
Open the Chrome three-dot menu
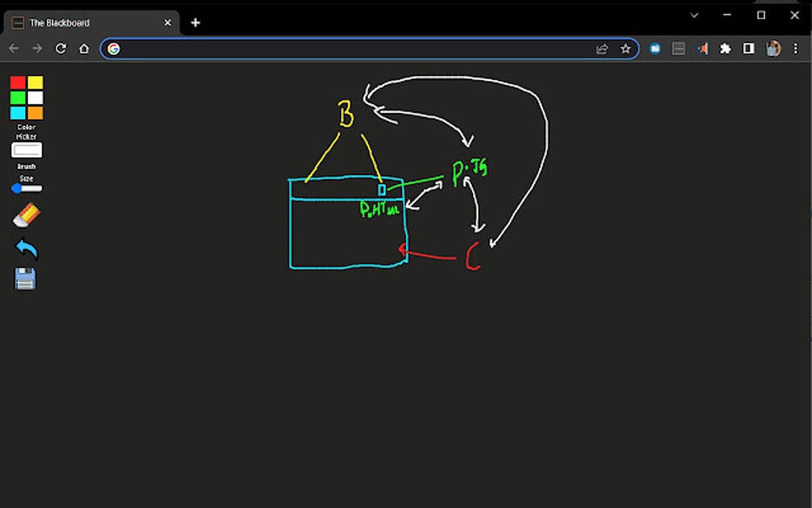click(x=796, y=49)
